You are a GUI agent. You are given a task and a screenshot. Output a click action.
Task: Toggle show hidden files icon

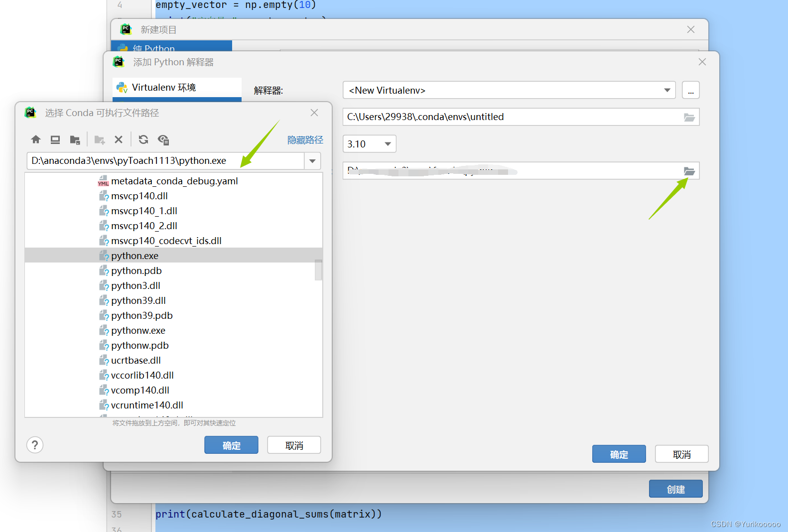pyautogui.click(x=163, y=139)
